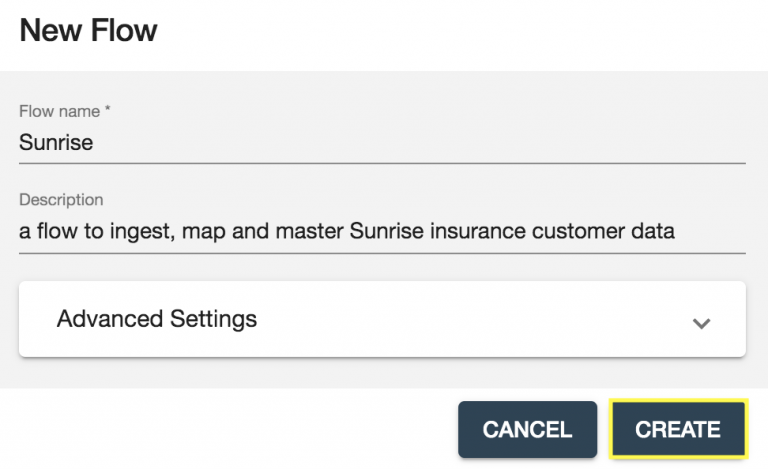Image resolution: width=768 pixels, height=469 pixels.
Task: Click the Advanced Settings panel label
Action: [157, 319]
